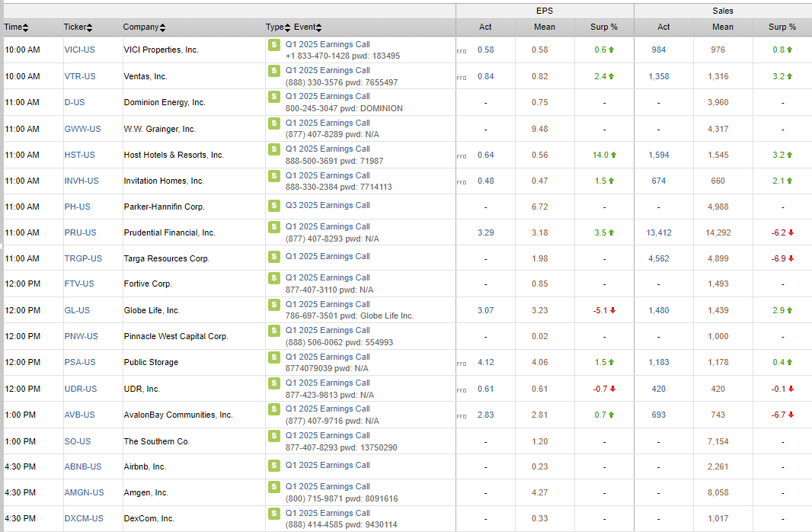Click the green earnings icon for Amgen
812x532 pixels.
tap(274, 486)
